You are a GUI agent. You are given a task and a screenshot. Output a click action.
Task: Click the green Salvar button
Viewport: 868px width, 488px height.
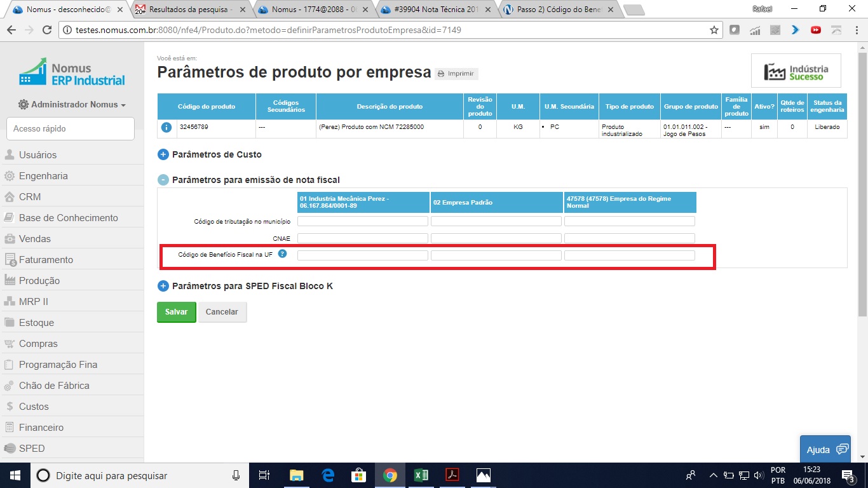coord(177,312)
